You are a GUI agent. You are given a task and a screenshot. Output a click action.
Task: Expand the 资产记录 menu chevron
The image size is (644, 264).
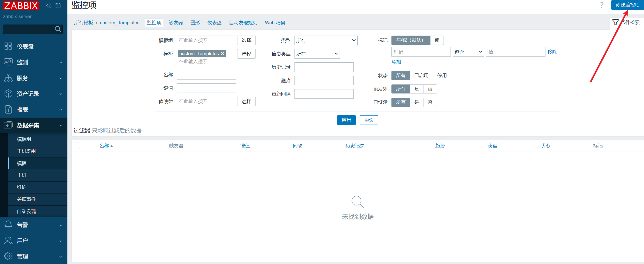[x=61, y=94]
